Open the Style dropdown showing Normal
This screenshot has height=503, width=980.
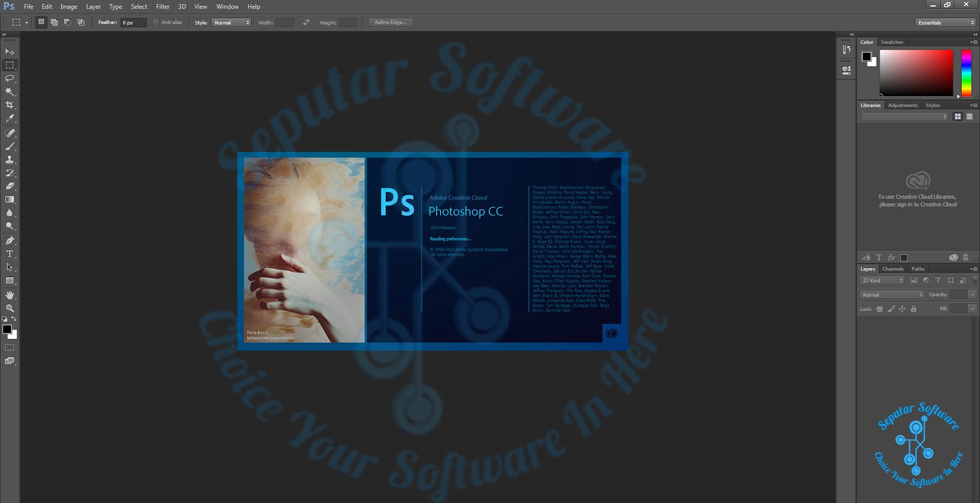[x=232, y=23]
